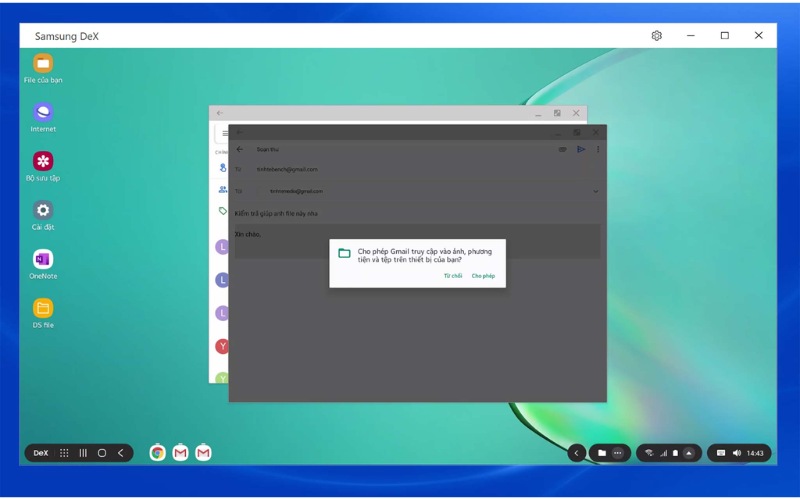Click the mobile signal strength icon
This screenshot has height=500, width=800.
tap(663, 453)
